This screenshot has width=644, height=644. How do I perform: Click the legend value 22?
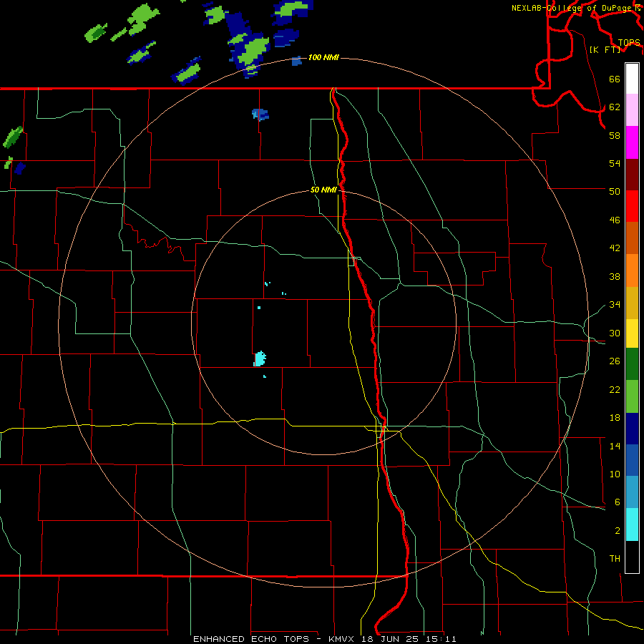[615, 389]
